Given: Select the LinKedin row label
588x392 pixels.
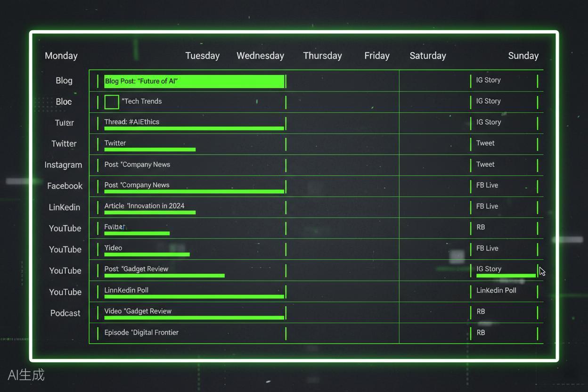Looking at the screenshot, I should [64, 207].
